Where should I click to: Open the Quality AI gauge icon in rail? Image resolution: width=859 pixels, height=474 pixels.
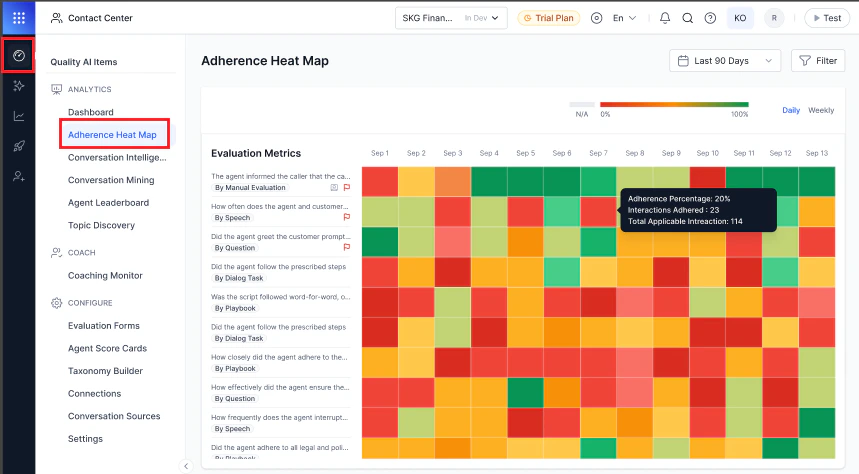[x=19, y=55]
